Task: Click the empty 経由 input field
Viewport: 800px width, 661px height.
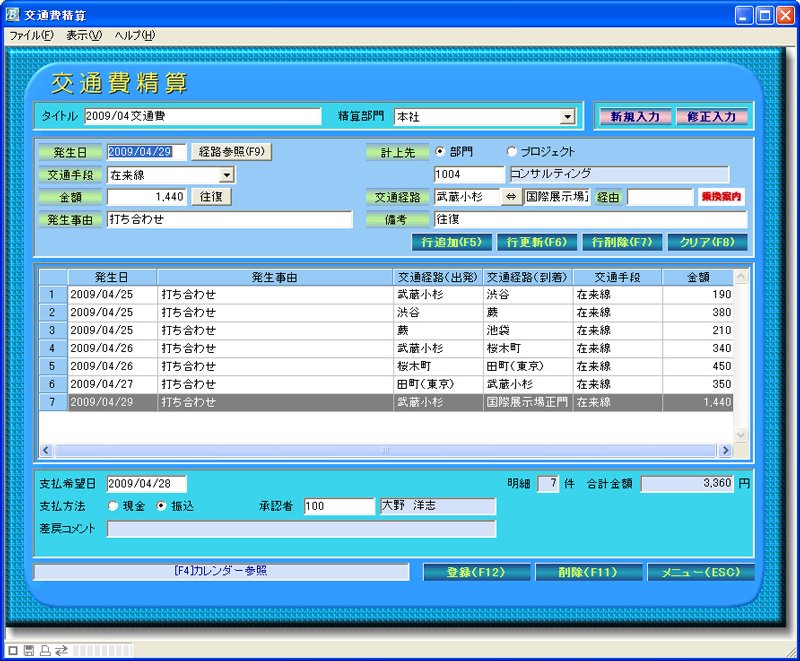Action: coord(660,197)
